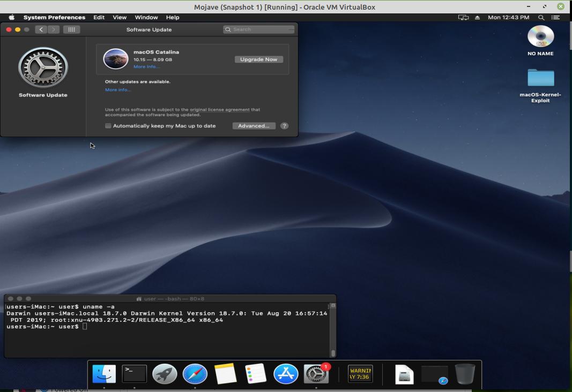The height and width of the screenshot is (392, 572).
Task: Open Console warning icon in Dock
Action: 360,374
